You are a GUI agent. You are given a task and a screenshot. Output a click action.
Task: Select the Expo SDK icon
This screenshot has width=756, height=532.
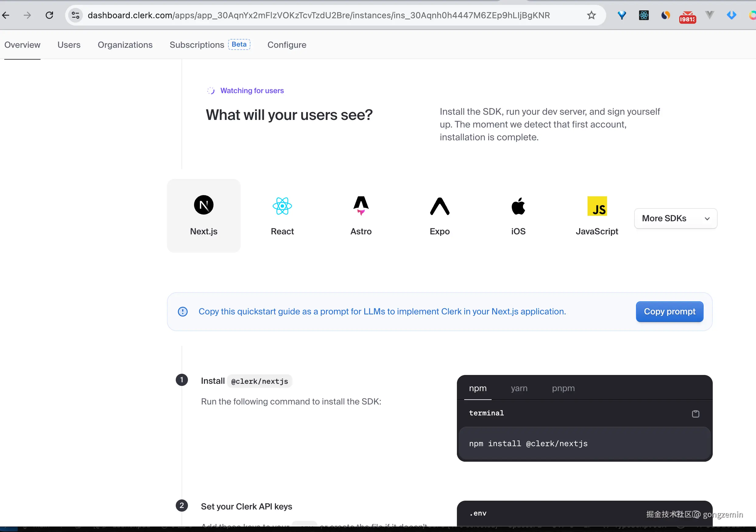[440, 206]
